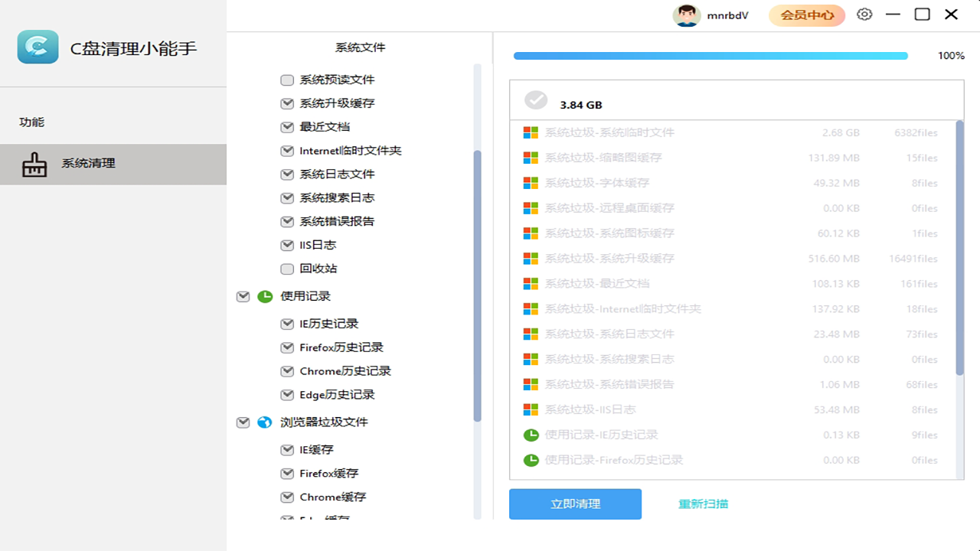Viewport: 980px width, 551px height.
Task: Open the settings gear icon
Action: (x=864, y=14)
